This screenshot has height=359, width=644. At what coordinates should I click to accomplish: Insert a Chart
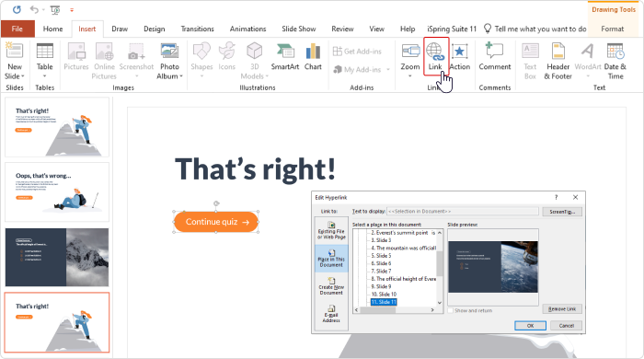(313, 57)
